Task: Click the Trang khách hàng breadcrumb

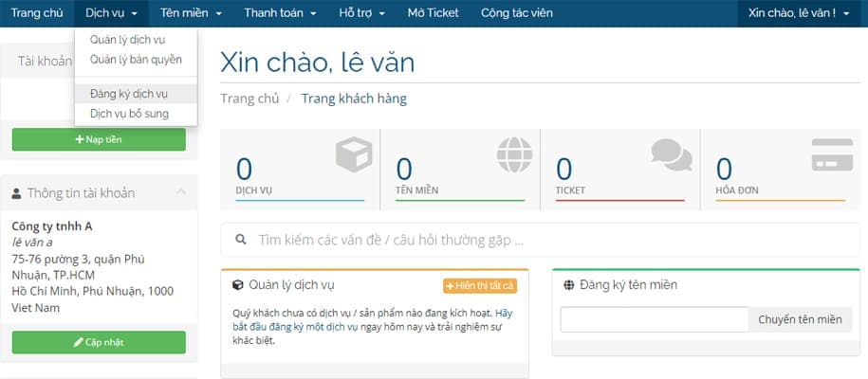Action: tap(354, 99)
